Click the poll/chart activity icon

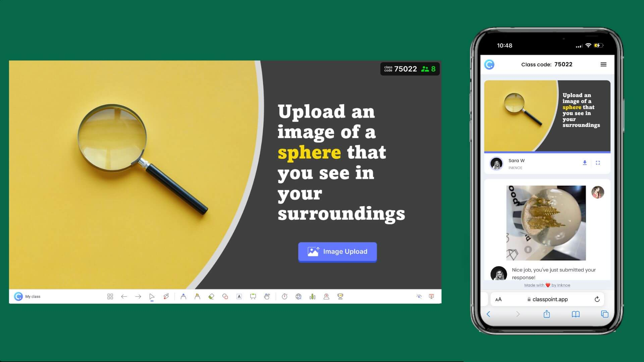312,296
